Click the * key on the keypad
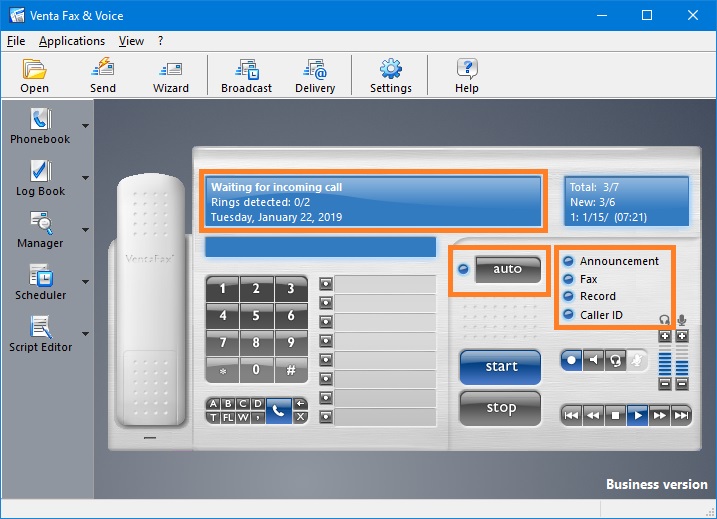 coord(223,370)
